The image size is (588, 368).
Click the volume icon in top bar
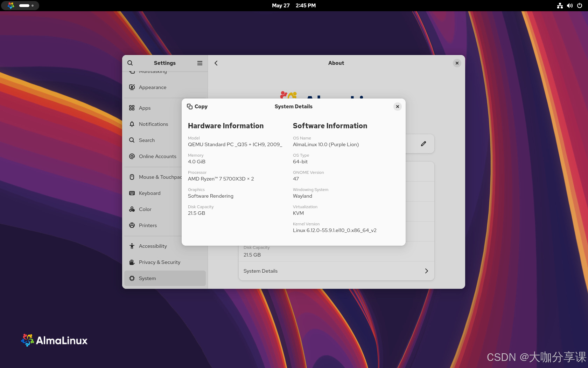click(x=570, y=6)
